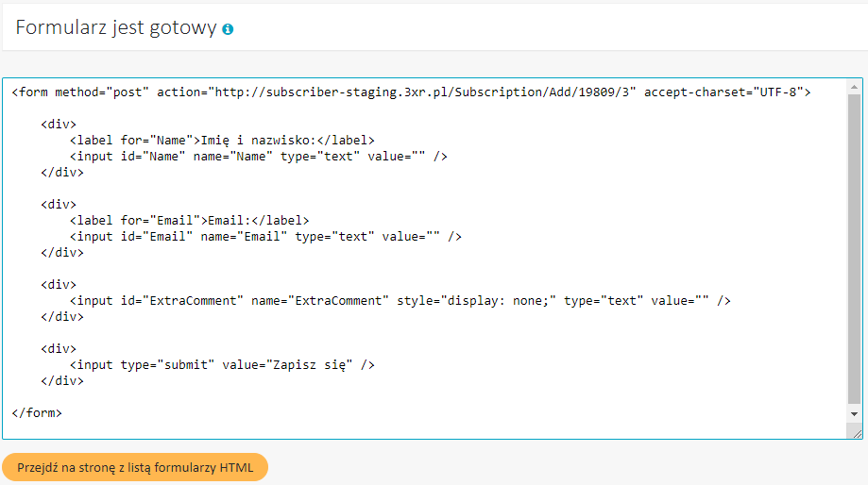The height and width of the screenshot is (485, 868).
Task: Click the scrollbar down arrow in code box
Action: (854, 414)
